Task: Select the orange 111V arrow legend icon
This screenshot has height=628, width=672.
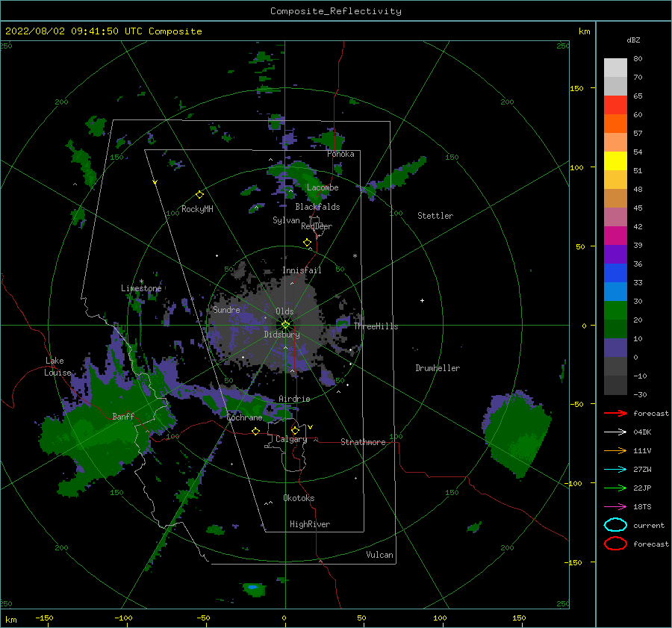Action: tap(615, 450)
